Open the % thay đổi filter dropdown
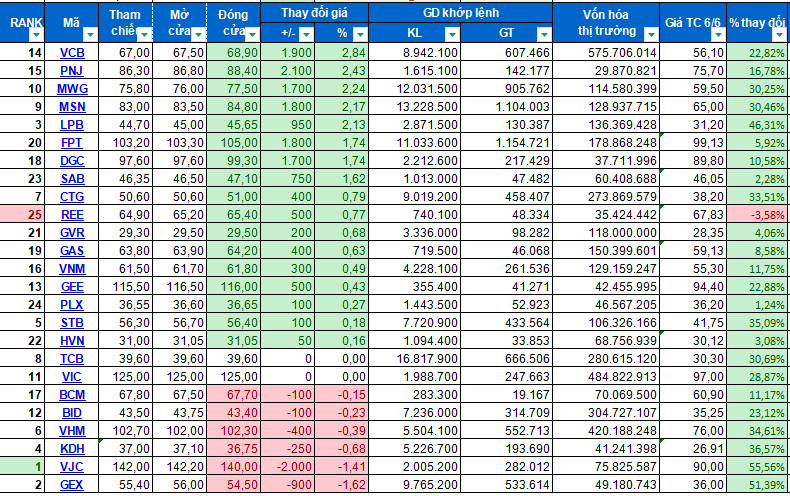 coord(779,34)
